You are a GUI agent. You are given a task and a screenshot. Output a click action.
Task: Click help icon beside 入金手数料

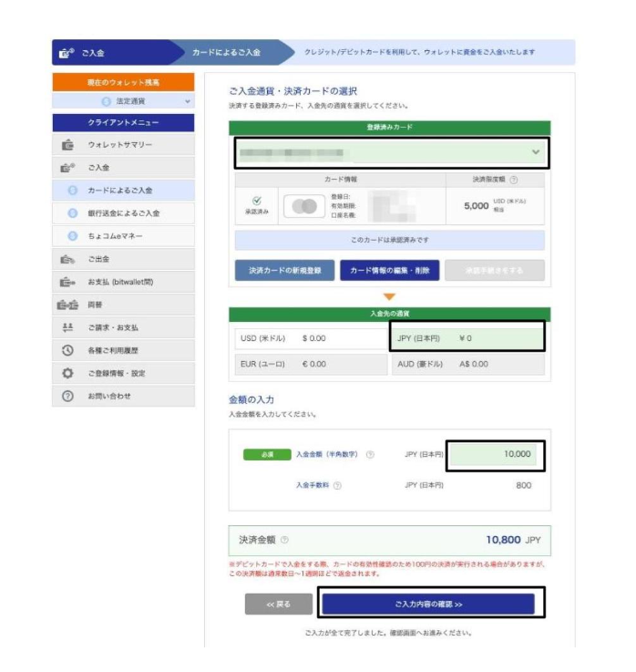pyautogui.click(x=337, y=485)
